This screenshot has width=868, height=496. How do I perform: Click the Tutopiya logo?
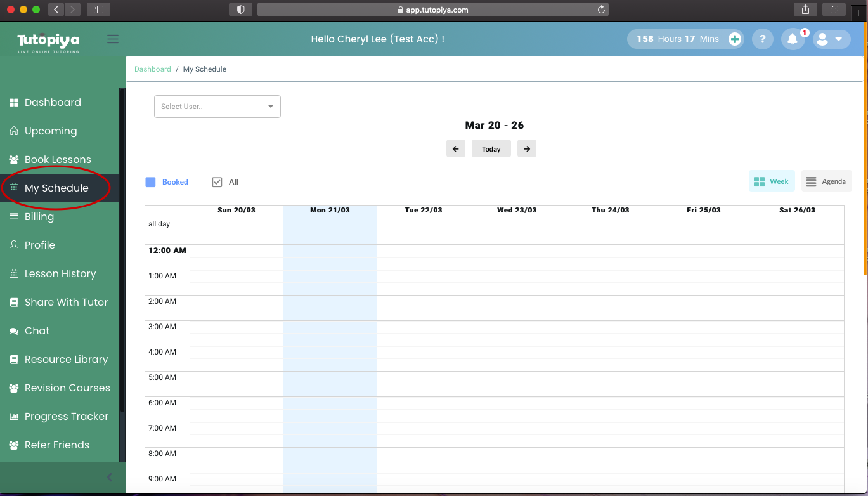click(x=48, y=42)
